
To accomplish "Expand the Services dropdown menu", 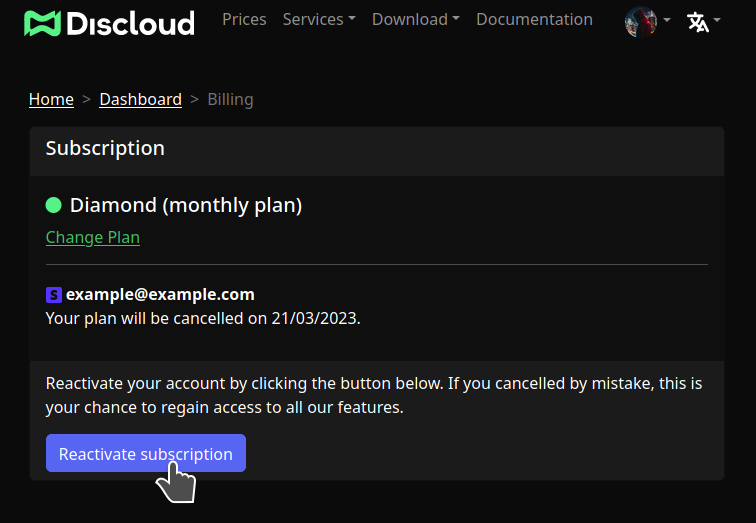I will pos(319,20).
